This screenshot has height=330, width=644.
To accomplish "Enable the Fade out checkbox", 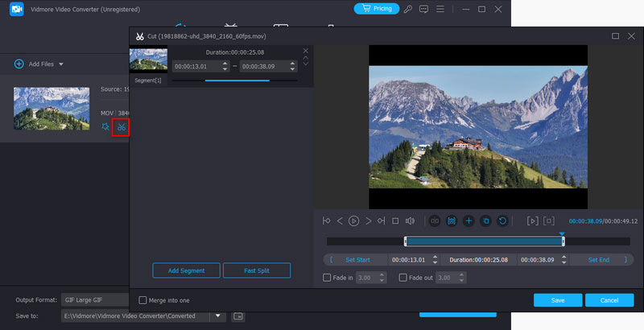I will 403,278.
